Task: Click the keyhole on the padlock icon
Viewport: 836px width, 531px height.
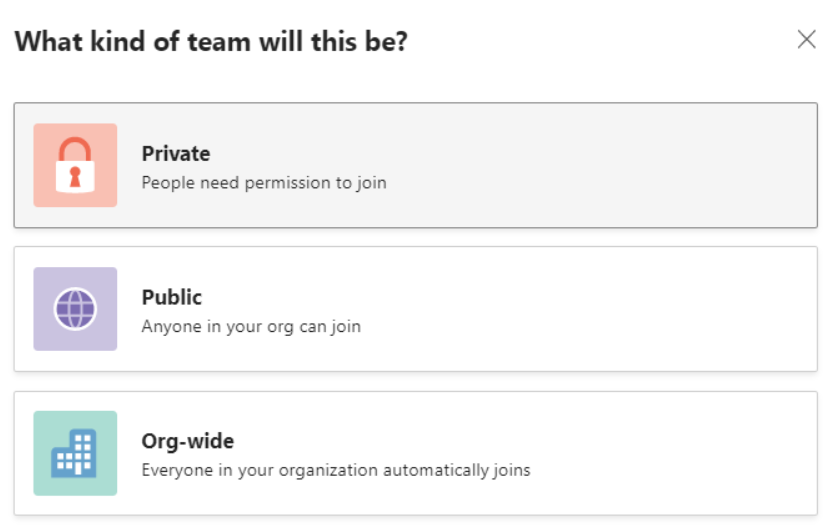Action: 75,177
